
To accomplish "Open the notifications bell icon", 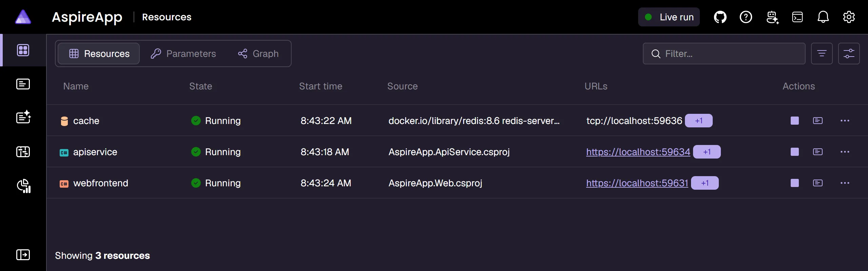I will click(823, 17).
